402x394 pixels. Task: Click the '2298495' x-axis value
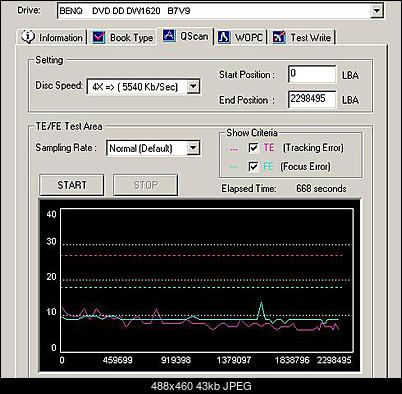point(334,360)
